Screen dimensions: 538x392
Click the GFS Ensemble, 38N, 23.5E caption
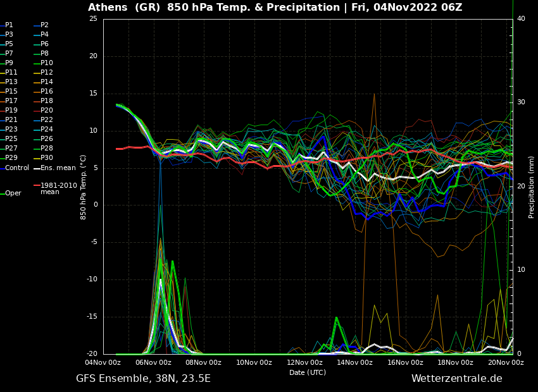click(144, 379)
